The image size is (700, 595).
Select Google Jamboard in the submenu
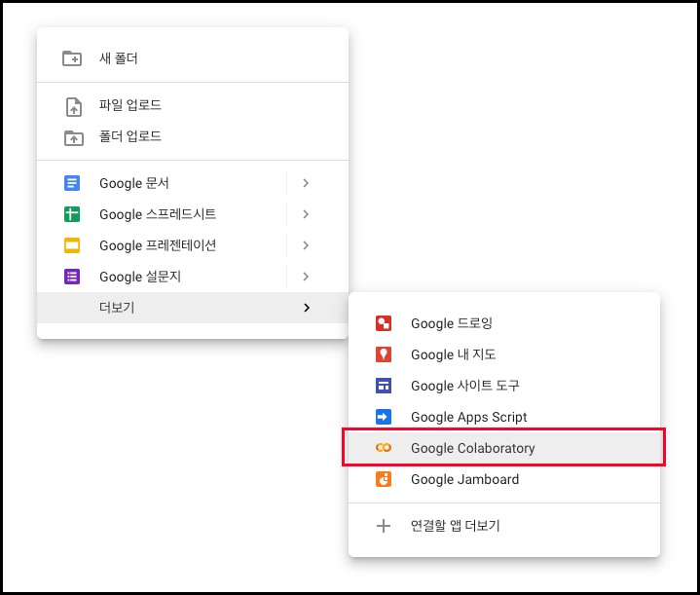tap(504, 479)
